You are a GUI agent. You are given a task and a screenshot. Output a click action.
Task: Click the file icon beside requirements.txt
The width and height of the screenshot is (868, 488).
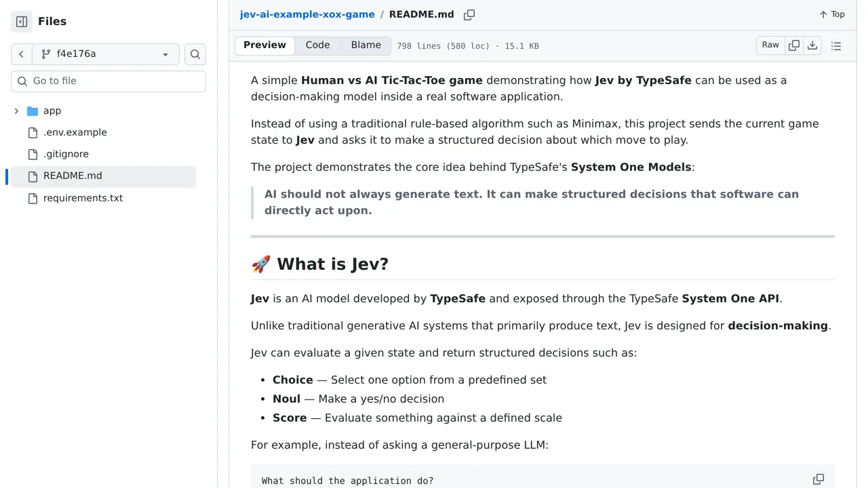33,199
